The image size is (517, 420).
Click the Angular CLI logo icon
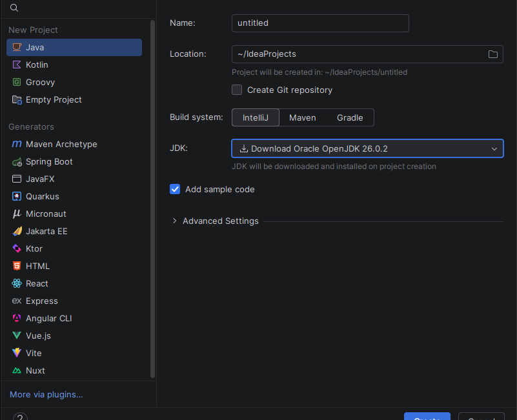[17, 318]
